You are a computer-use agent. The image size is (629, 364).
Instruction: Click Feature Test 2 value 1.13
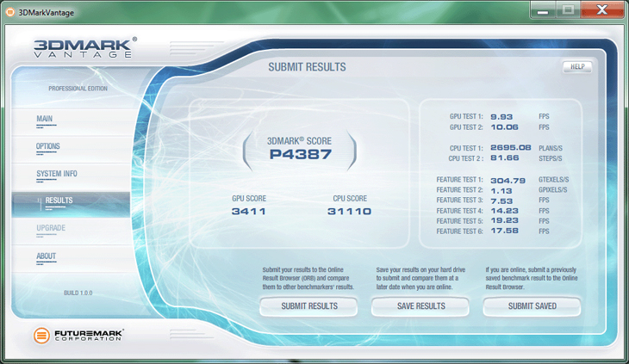tap(501, 191)
